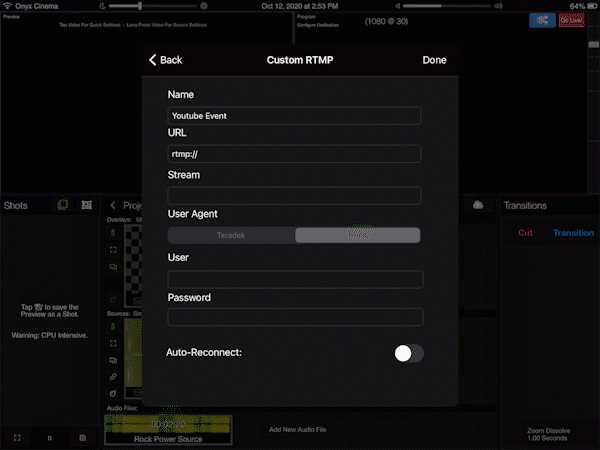The width and height of the screenshot is (600, 450).
Task: Select Teradek as User Agent
Action: 231,235
